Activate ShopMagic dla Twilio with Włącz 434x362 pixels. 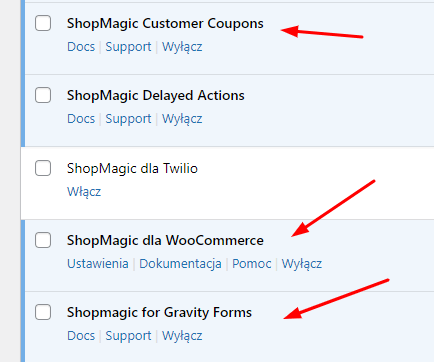point(84,191)
